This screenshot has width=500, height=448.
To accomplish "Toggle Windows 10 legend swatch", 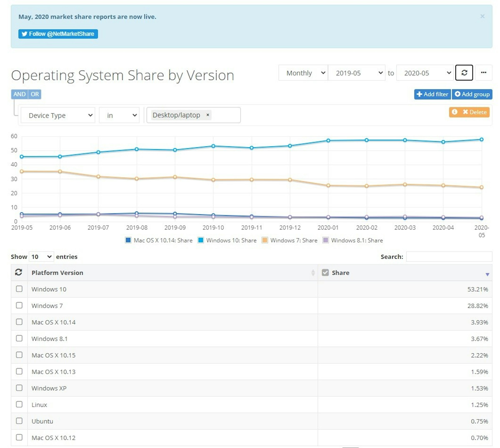I will tap(200, 240).
